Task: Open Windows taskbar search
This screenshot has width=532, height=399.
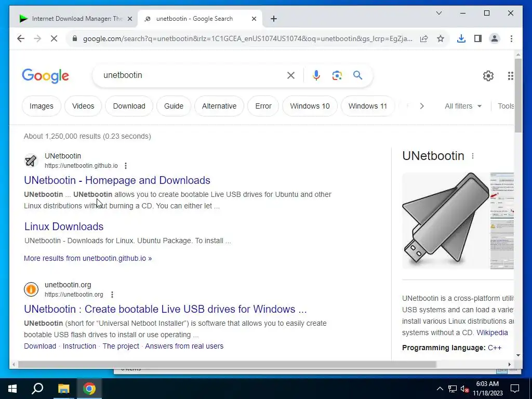Action: click(x=37, y=389)
